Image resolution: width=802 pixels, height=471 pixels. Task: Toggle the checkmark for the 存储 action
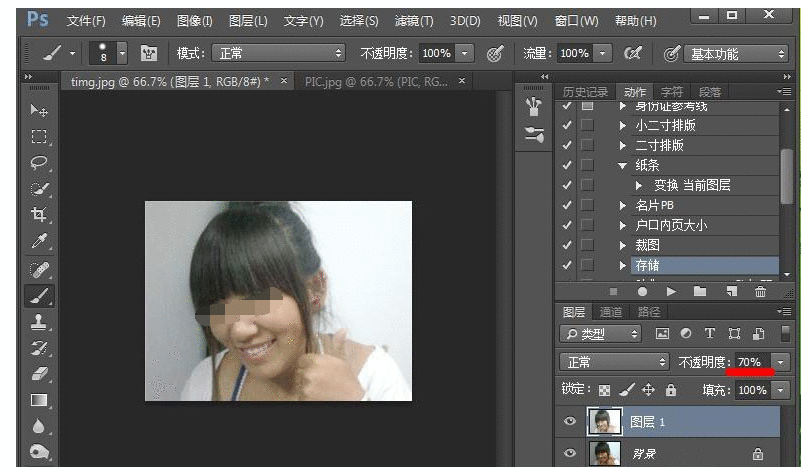567,265
